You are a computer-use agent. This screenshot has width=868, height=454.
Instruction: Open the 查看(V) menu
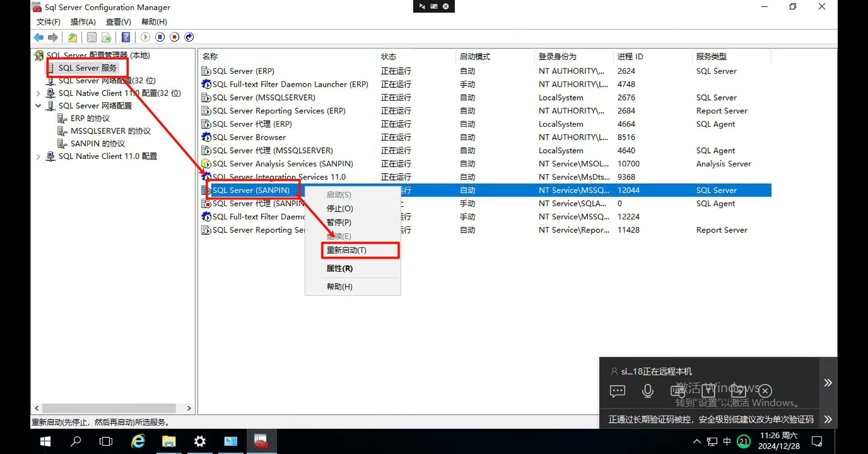click(118, 22)
